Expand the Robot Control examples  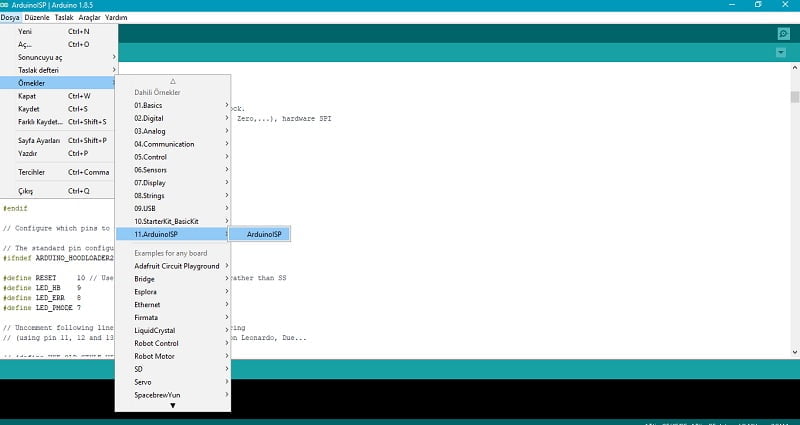tap(173, 343)
